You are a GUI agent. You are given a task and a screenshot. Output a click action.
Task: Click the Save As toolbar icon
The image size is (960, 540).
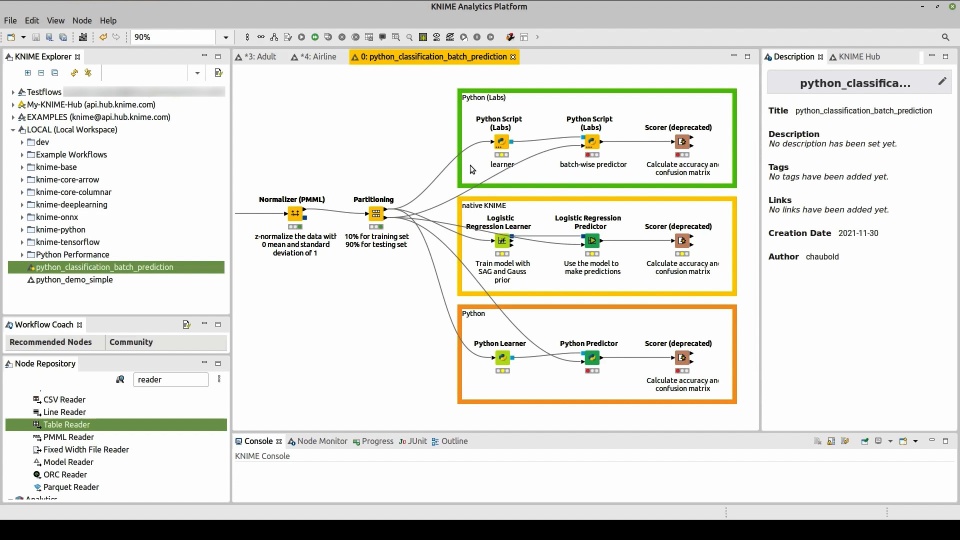(50, 37)
